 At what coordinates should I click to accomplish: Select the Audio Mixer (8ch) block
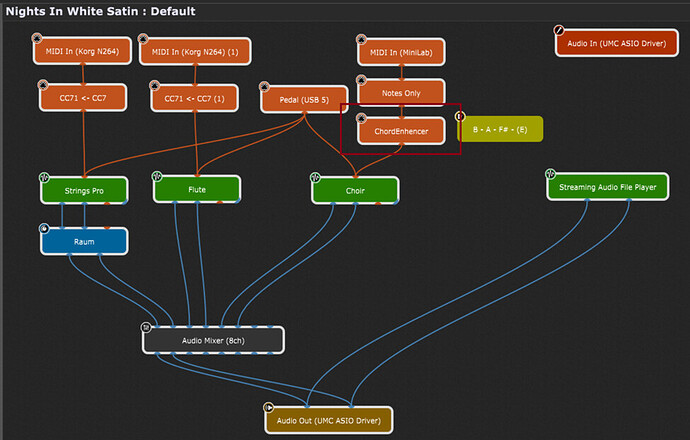(x=214, y=340)
